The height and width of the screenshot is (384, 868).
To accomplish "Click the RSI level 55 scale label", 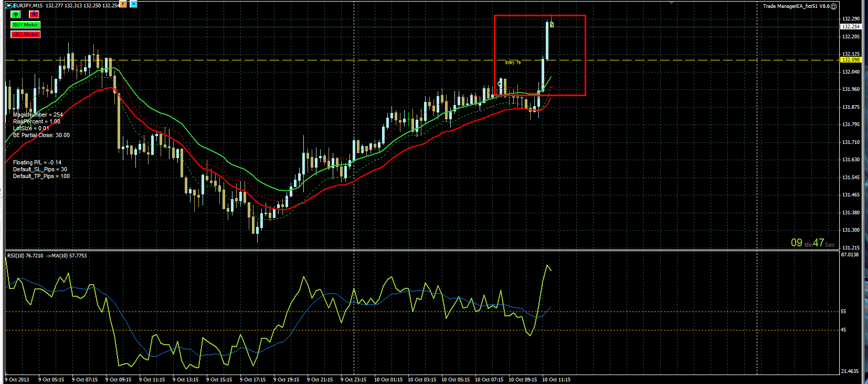I will click(844, 312).
